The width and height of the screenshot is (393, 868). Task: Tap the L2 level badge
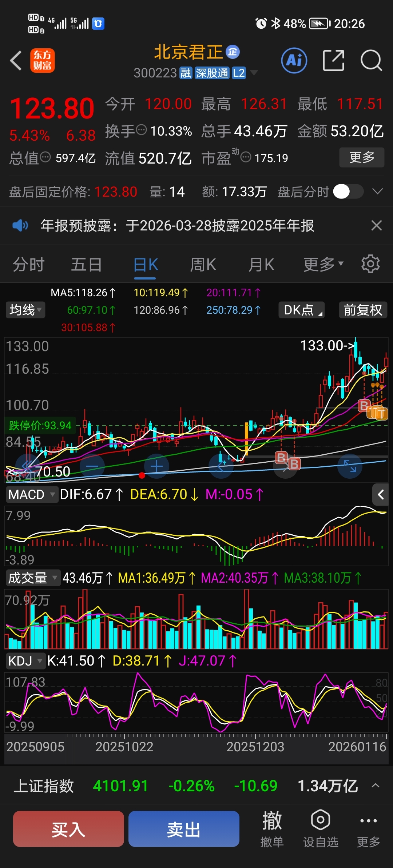click(x=239, y=73)
